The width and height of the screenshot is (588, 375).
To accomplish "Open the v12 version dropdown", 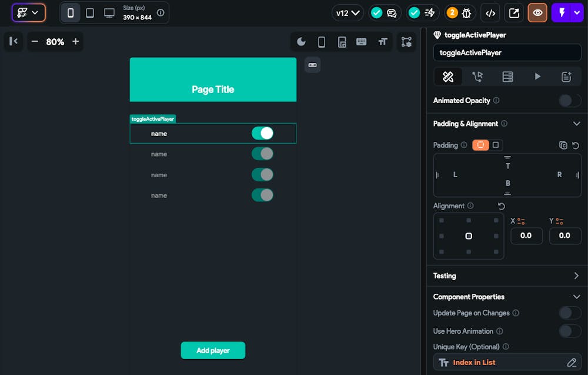I will [x=348, y=13].
